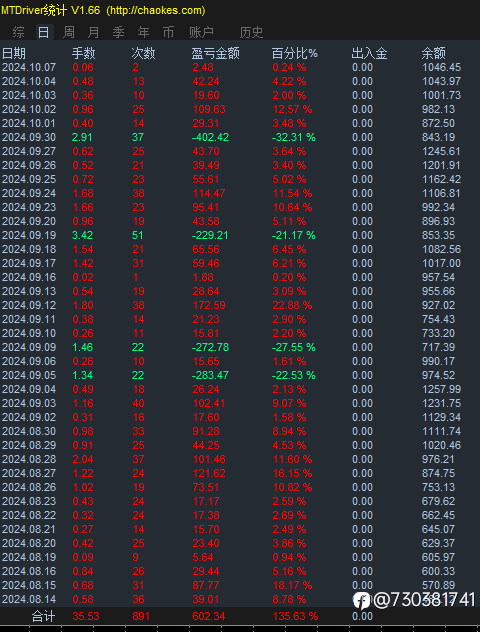
Task: Select the 2024.09.16 date row
Action: click(x=29, y=277)
